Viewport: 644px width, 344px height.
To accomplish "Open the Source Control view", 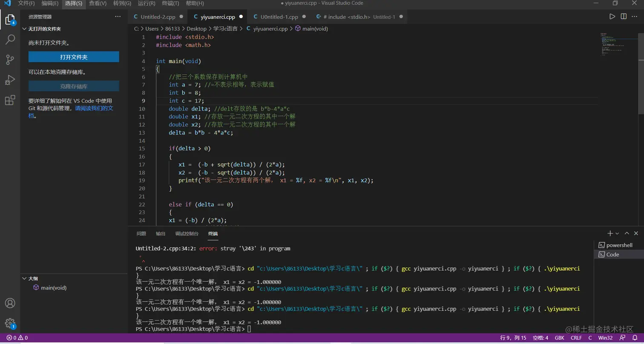I will pyautogui.click(x=10, y=60).
